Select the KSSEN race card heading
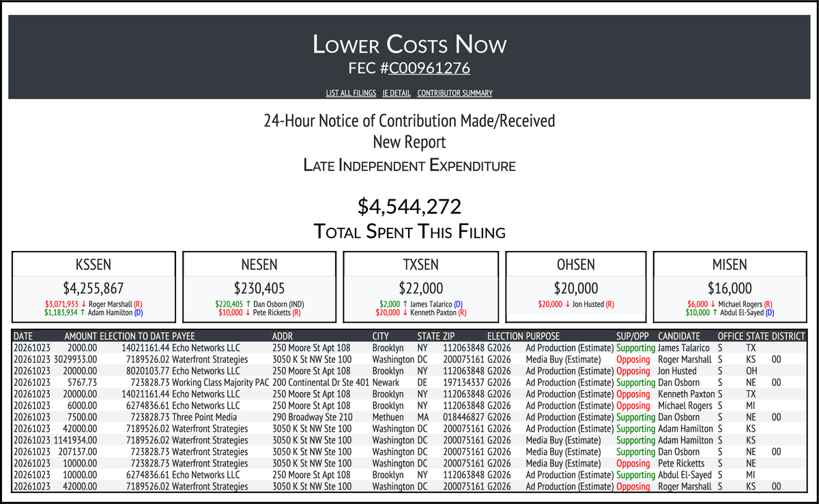 pyautogui.click(x=94, y=265)
